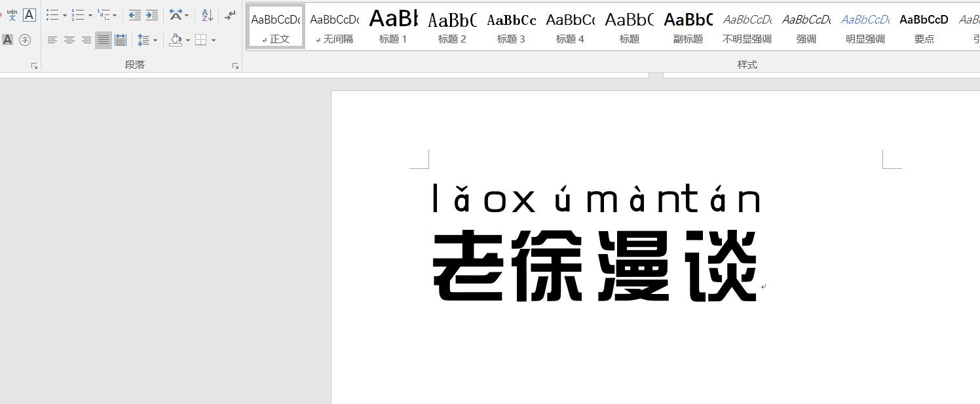
Task: Open the Shading paint bucket dropdown
Action: (x=188, y=40)
